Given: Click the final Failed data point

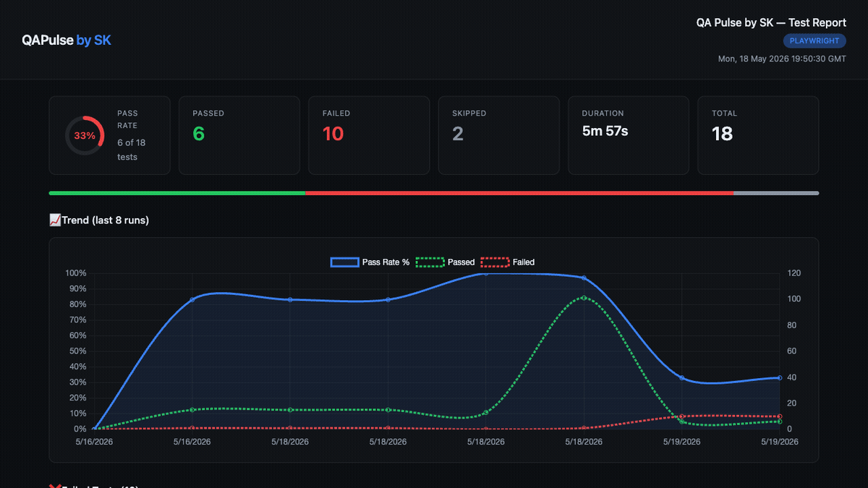Looking at the screenshot, I should (x=779, y=416).
